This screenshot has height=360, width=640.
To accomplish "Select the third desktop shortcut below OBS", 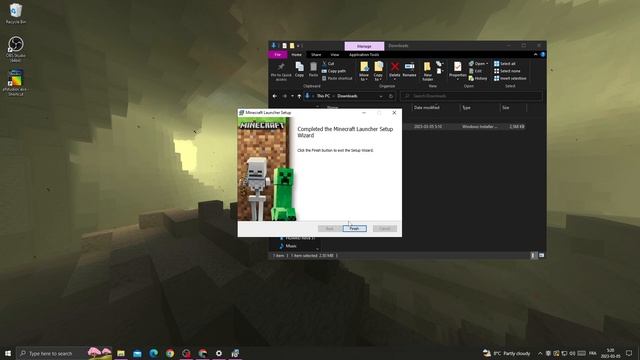I will (x=16, y=83).
